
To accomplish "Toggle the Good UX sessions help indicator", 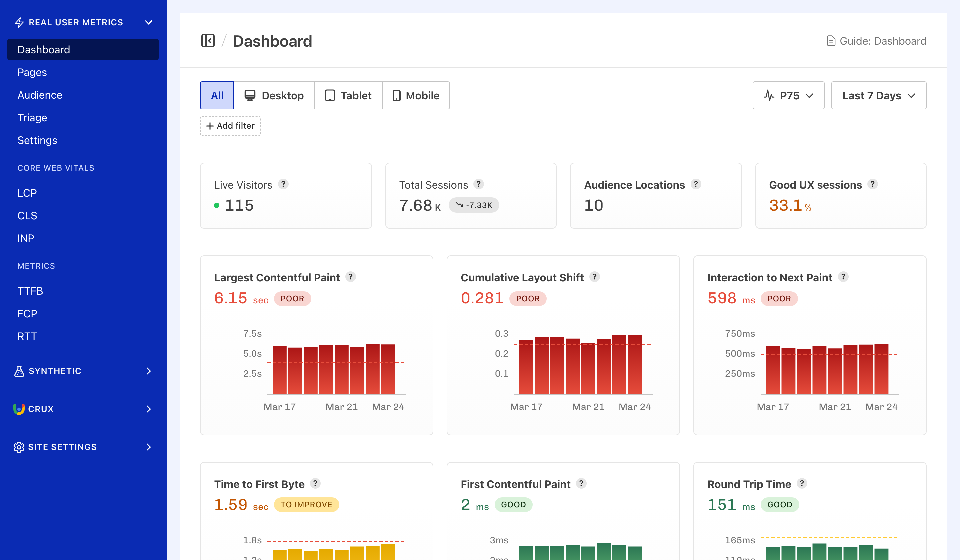I will [x=873, y=184].
